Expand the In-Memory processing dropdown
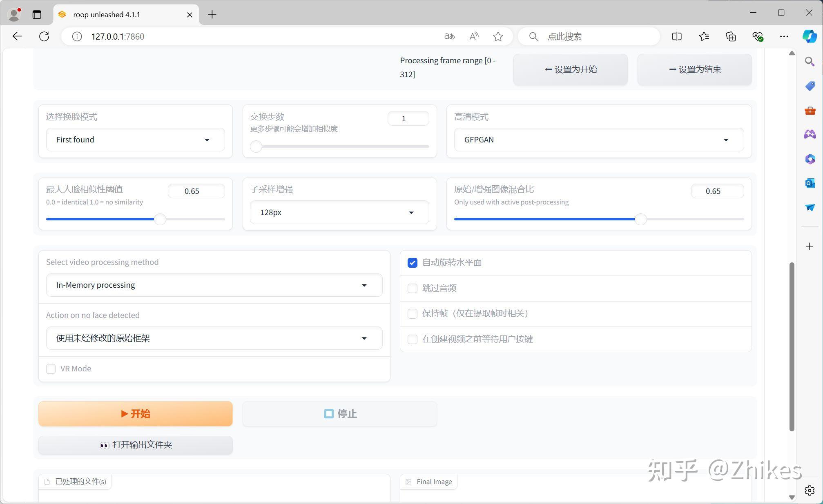Screen dimensions: 823x504 click(214, 285)
